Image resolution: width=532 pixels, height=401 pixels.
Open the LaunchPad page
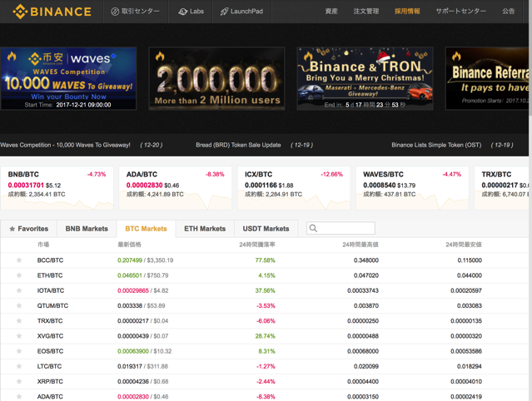click(241, 12)
